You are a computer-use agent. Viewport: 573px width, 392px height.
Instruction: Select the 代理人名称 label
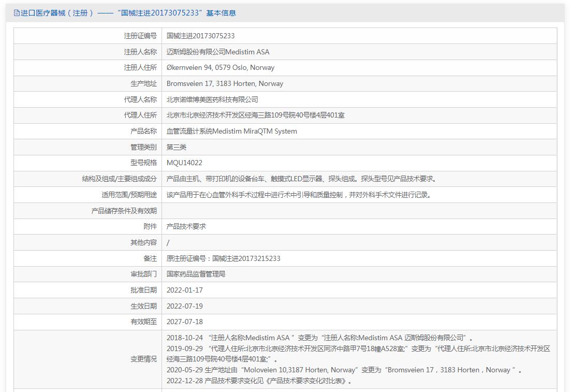(140, 99)
